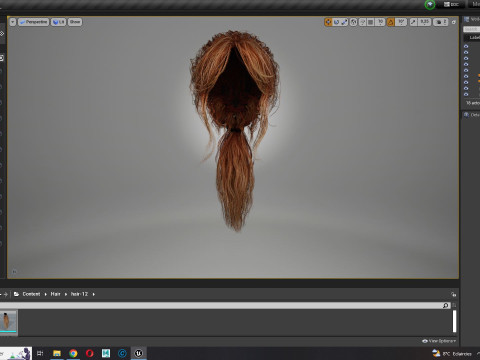Toggle visibility of fourth outliner actor

tap(466, 64)
